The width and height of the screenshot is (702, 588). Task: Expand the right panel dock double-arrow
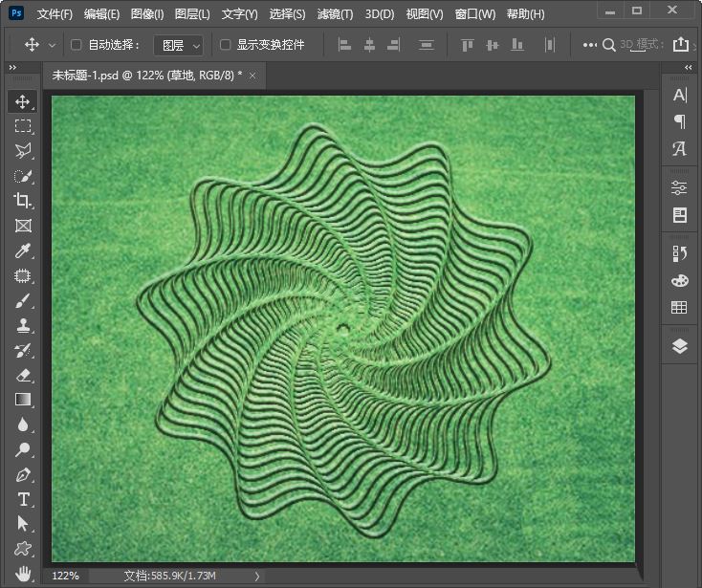[688, 67]
